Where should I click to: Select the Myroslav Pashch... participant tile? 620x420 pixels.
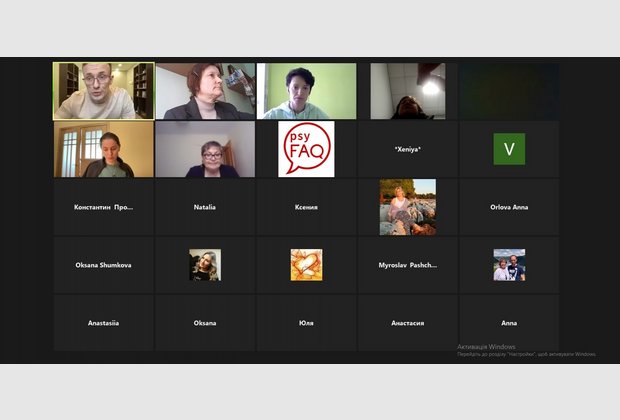[x=407, y=265]
